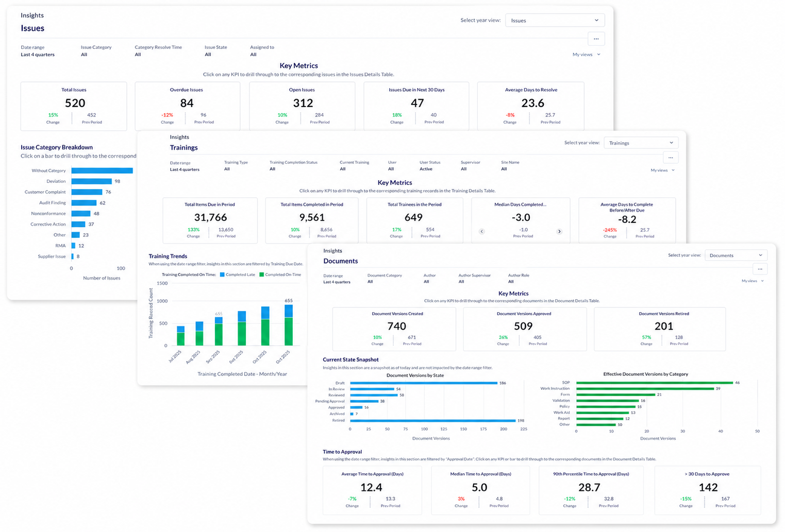Click the Overdue Issues KPI card
The image size is (785, 532).
(187, 106)
